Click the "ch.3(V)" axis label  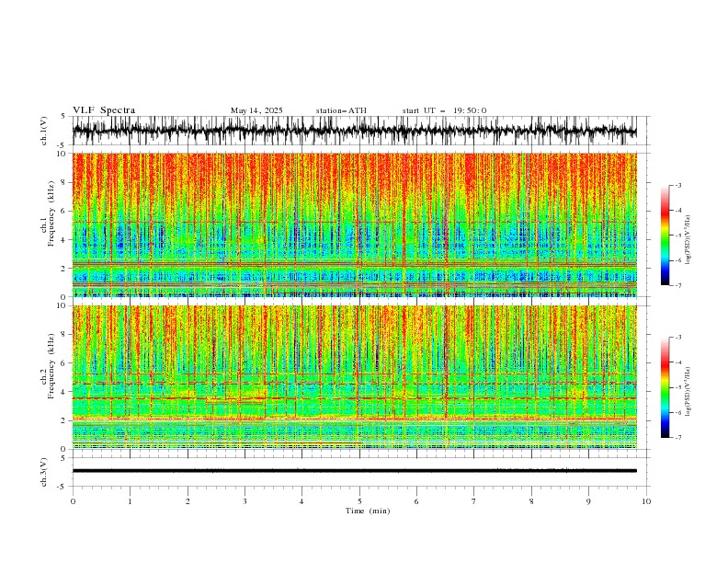[44, 472]
